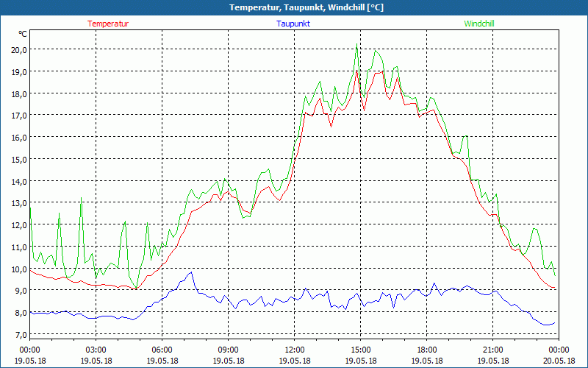Click the 19,0 y-axis value

(x=19, y=71)
